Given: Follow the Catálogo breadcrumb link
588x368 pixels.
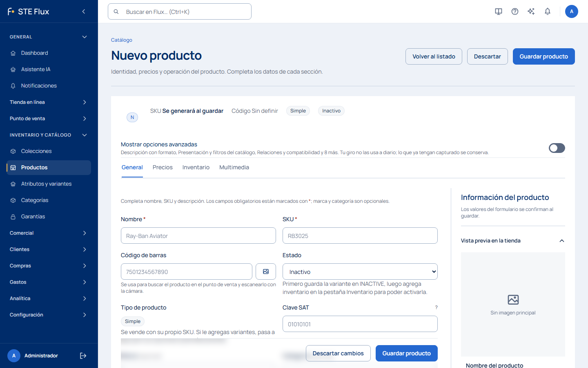Looking at the screenshot, I should pos(122,40).
